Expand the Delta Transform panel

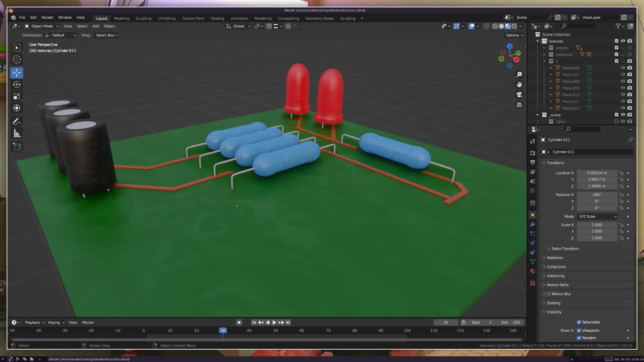click(565, 249)
